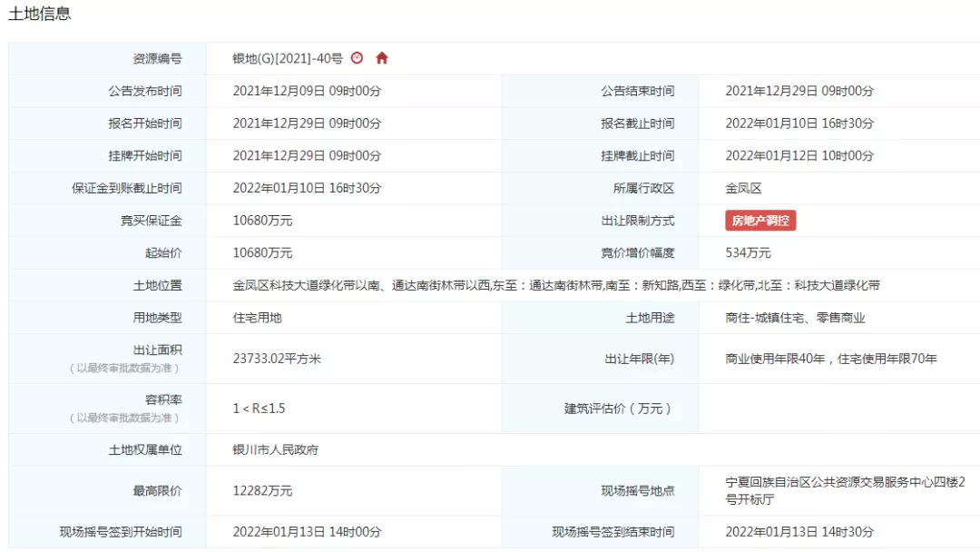Click the 土地用途 value 商住-城镇住宅、零售商业
Image resolution: width=980 pixels, height=552 pixels.
click(795, 318)
